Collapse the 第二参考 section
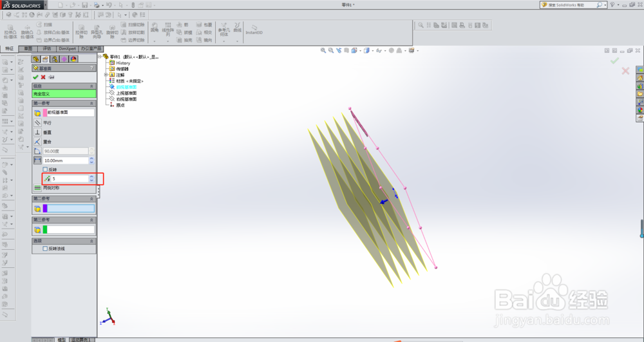This screenshot has height=342, width=644. pos(91,199)
